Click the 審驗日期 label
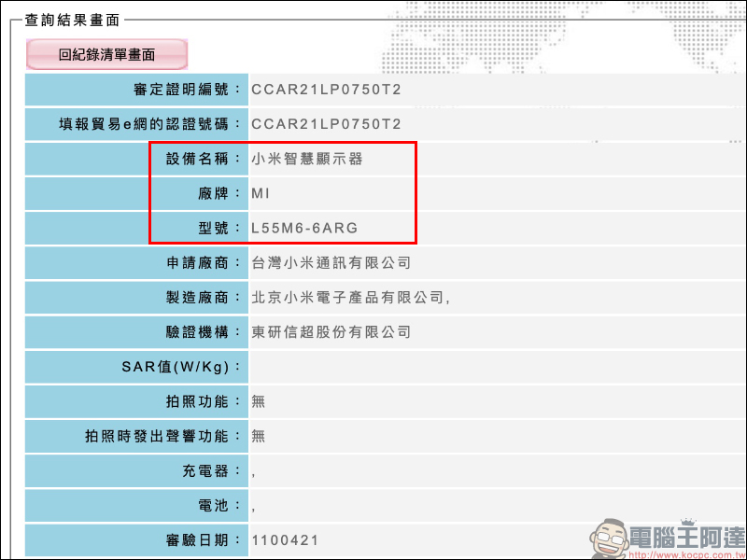Screen dimensions: 747x560 point(203,540)
